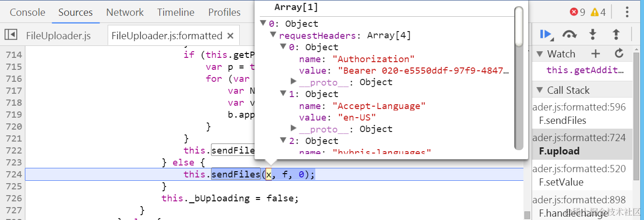Screen dimensions: 644x220
Task: Close the FileUploader.js:formatted tab
Action: 230,36
